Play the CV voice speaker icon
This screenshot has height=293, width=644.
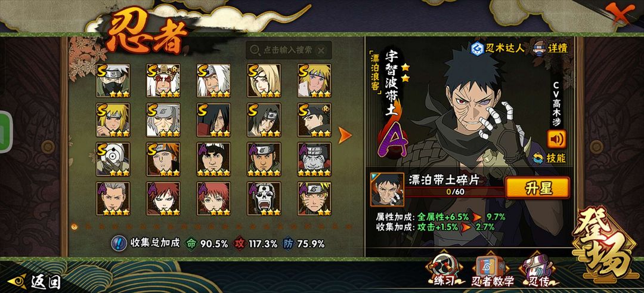pos(556,139)
